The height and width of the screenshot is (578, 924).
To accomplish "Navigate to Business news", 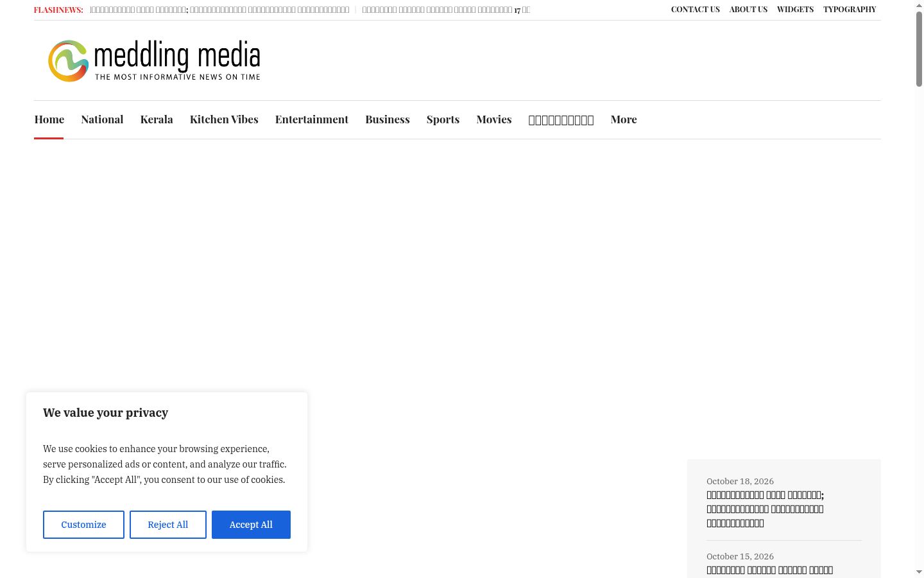I will (x=388, y=119).
